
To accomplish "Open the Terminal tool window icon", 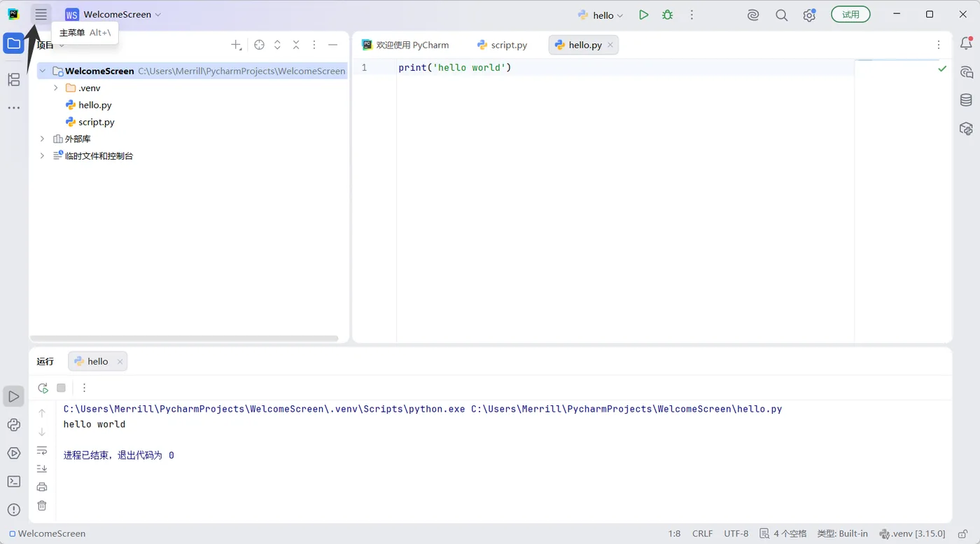I will tap(14, 482).
